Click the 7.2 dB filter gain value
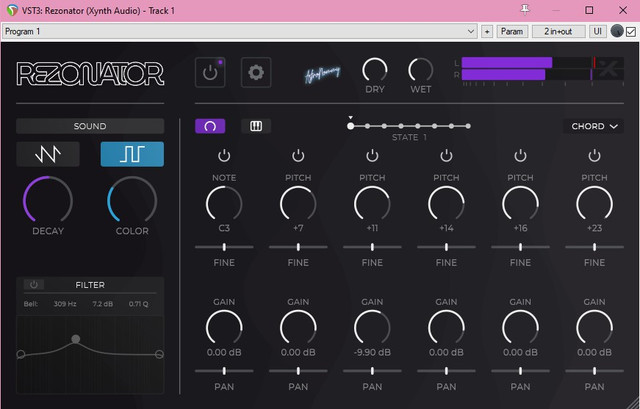 pyautogui.click(x=103, y=304)
